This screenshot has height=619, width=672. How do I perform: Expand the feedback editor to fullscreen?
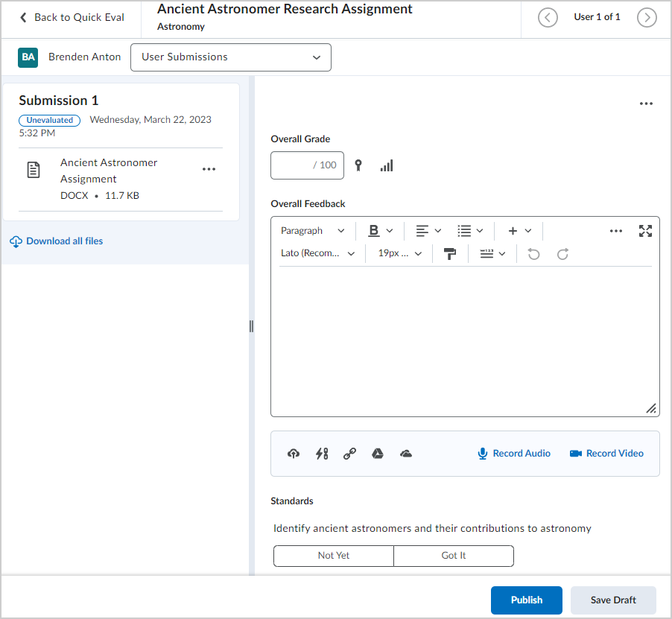pyautogui.click(x=645, y=231)
